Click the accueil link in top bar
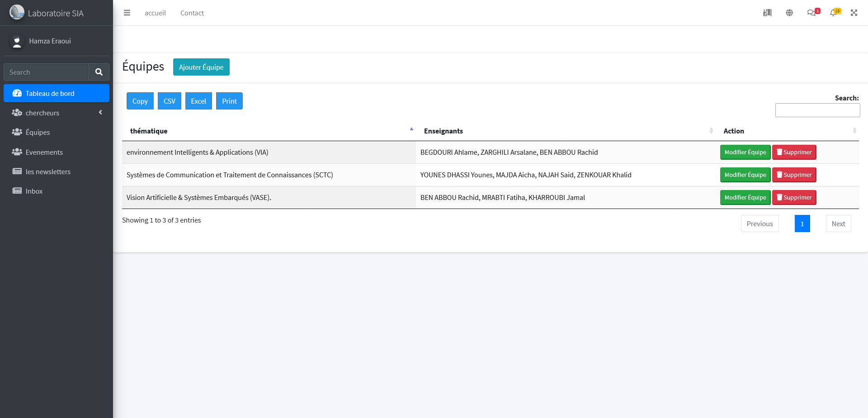The image size is (868, 418). click(x=155, y=13)
